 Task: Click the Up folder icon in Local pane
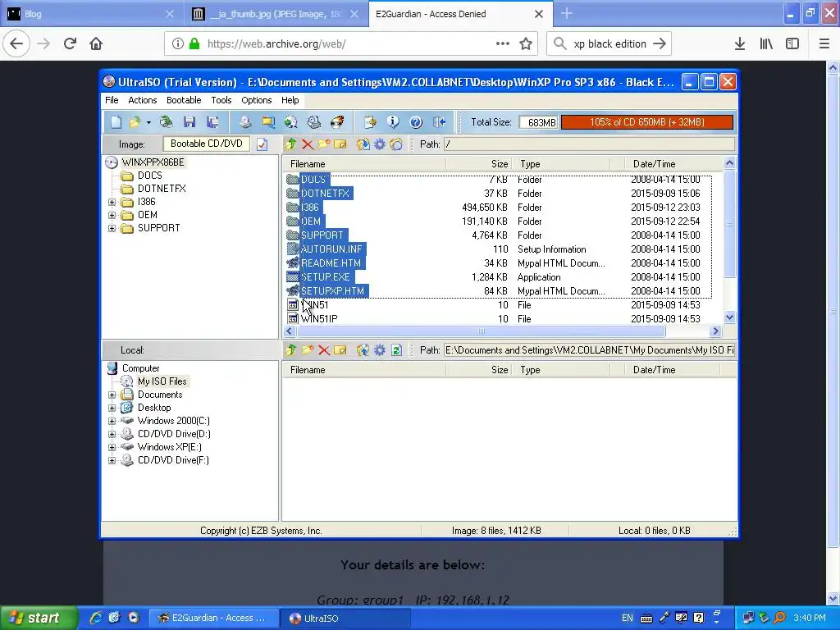[291, 350]
